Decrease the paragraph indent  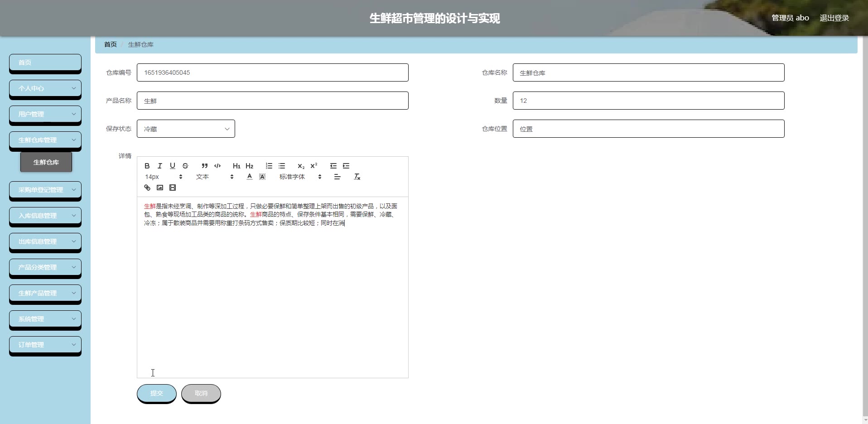333,166
